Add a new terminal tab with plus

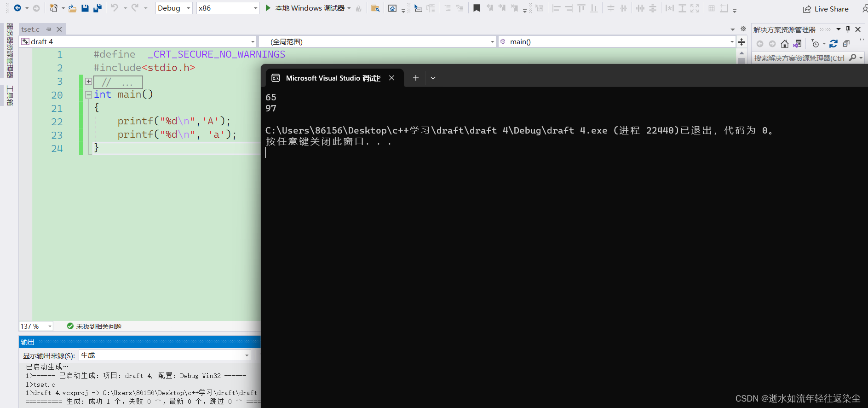[416, 78]
